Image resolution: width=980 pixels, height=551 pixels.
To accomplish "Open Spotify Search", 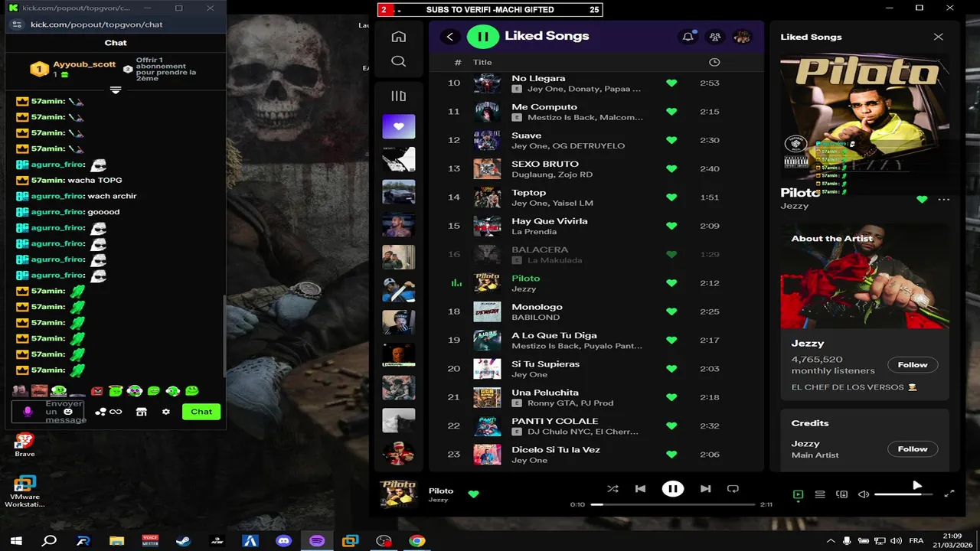I will pyautogui.click(x=398, y=61).
